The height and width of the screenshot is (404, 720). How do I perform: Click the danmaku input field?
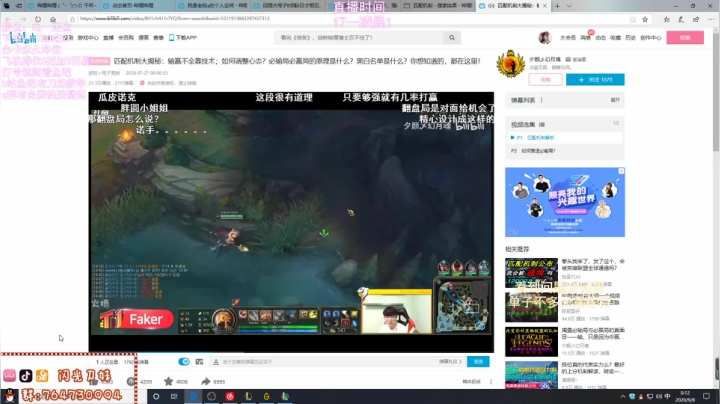click(x=326, y=362)
